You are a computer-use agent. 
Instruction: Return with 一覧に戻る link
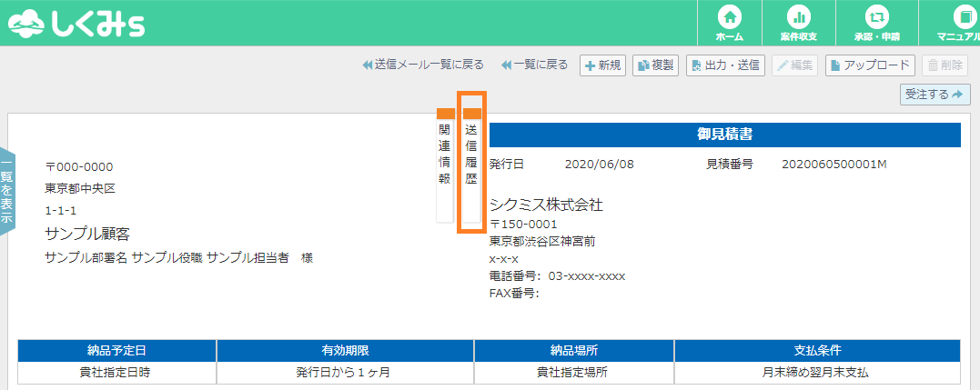(534, 65)
